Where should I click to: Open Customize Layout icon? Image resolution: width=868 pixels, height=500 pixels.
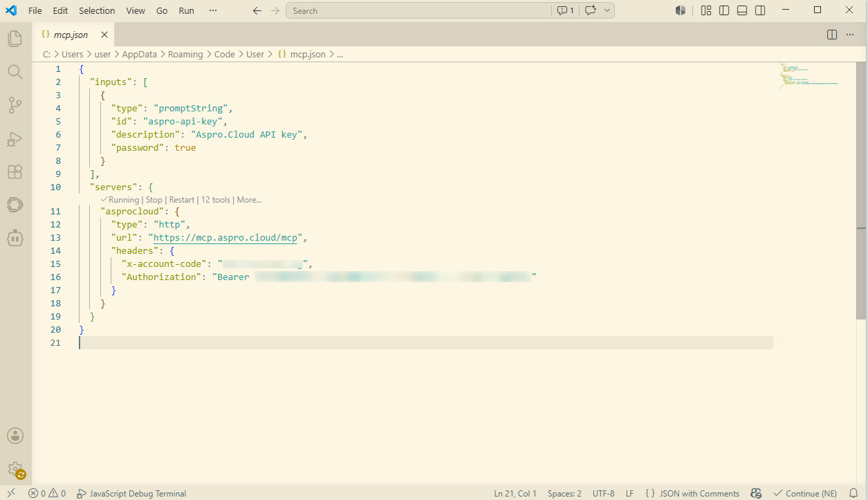click(706, 10)
